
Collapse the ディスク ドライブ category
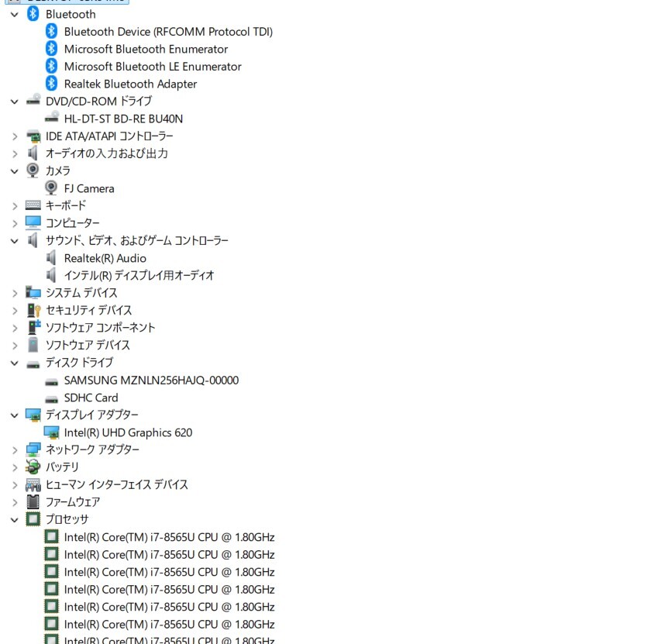15,363
